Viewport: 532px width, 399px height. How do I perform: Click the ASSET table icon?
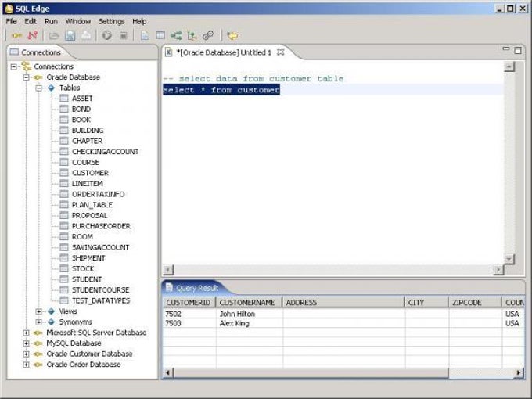click(x=64, y=99)
